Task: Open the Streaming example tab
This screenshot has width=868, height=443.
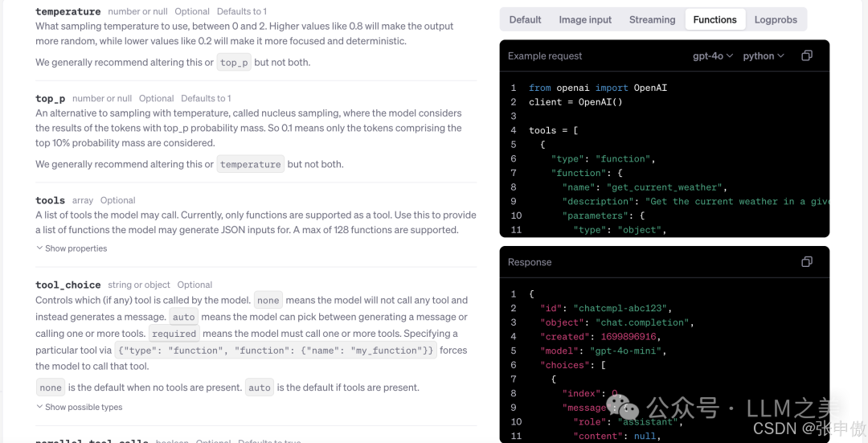Action: tap(652, 19)
